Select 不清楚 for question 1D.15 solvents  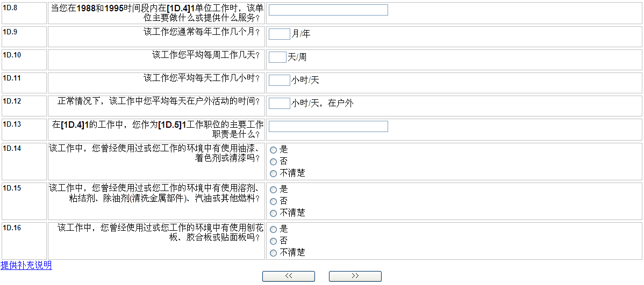coord(273,213)
